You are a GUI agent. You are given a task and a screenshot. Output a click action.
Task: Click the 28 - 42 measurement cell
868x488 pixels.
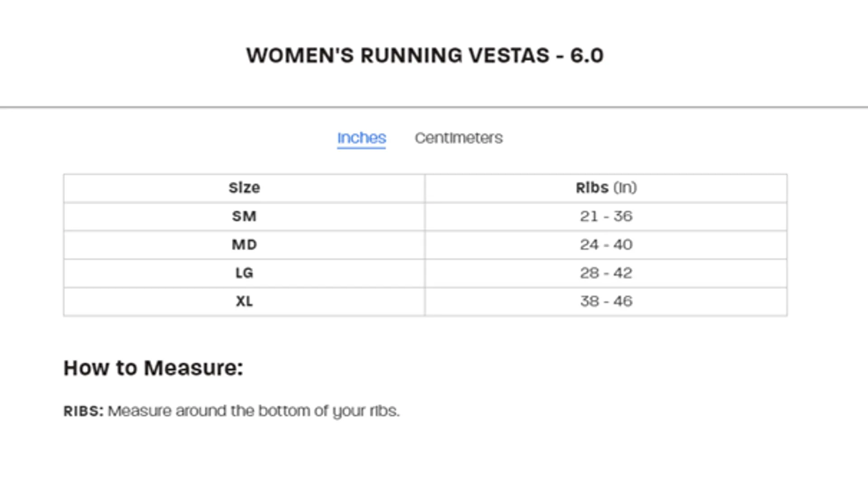pyautogui.click(x=606, y=273)
